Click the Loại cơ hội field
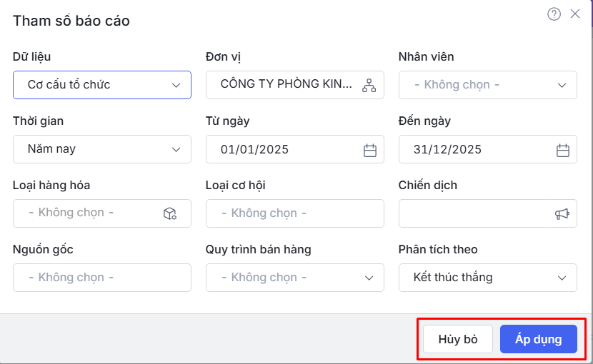The image size is (593, 364). (x=294, y=213)
